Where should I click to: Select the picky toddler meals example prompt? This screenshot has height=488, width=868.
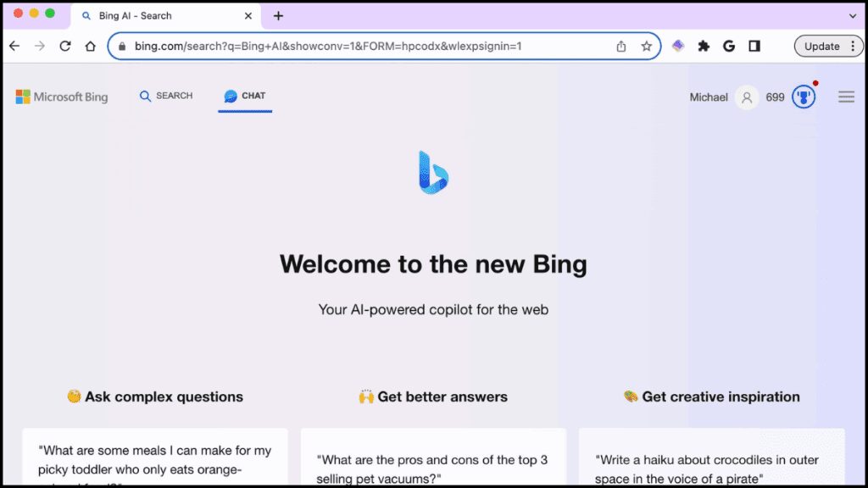click(x=155, y=457)
